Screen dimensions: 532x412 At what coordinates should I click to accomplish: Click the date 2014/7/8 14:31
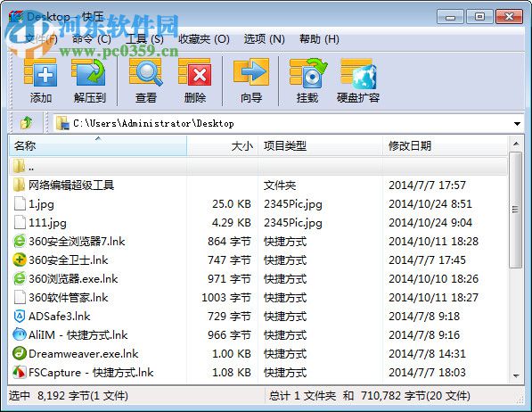427,353
